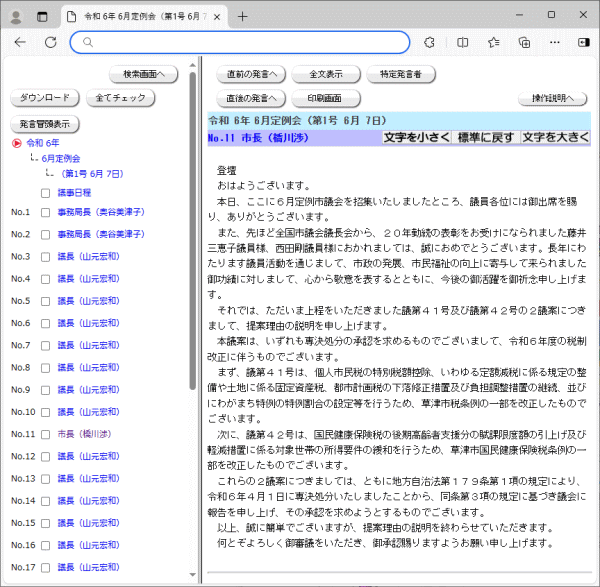Open the browser settings and more menu
600x587 pixels.
tap(555, 42)
